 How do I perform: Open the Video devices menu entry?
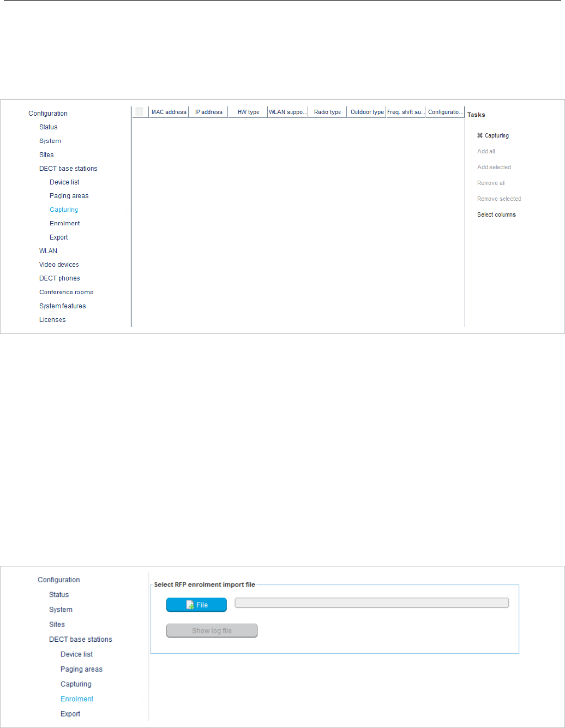(59, 265)
